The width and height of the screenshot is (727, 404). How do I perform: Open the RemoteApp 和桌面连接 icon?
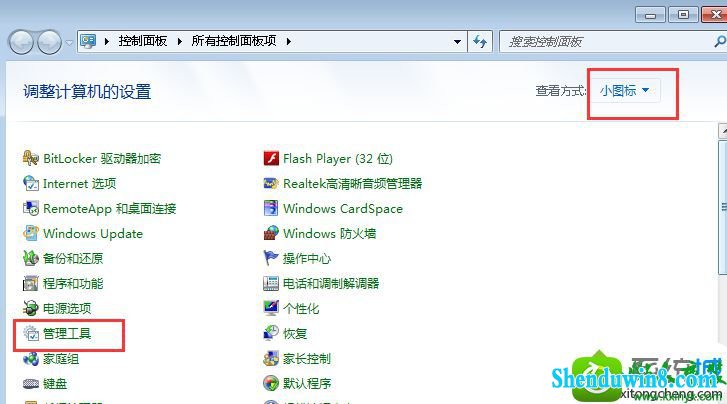pos(31,208)
